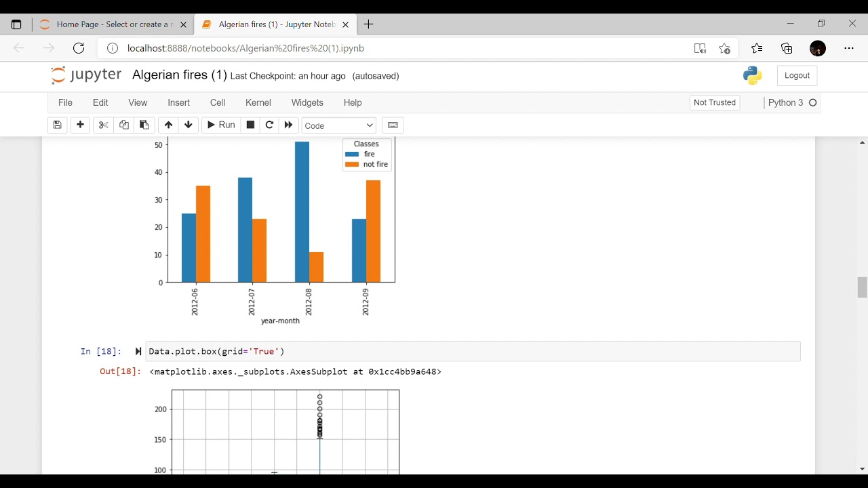This screenshot has height=488, width=868.
Task: Click the orange not fire legend swatch
Action: coord(351,165)
